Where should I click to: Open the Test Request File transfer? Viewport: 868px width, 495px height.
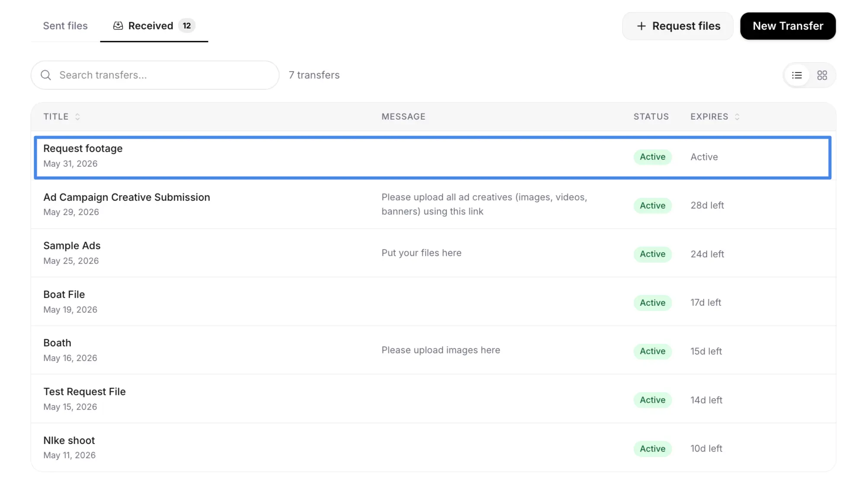coord(433,399)
